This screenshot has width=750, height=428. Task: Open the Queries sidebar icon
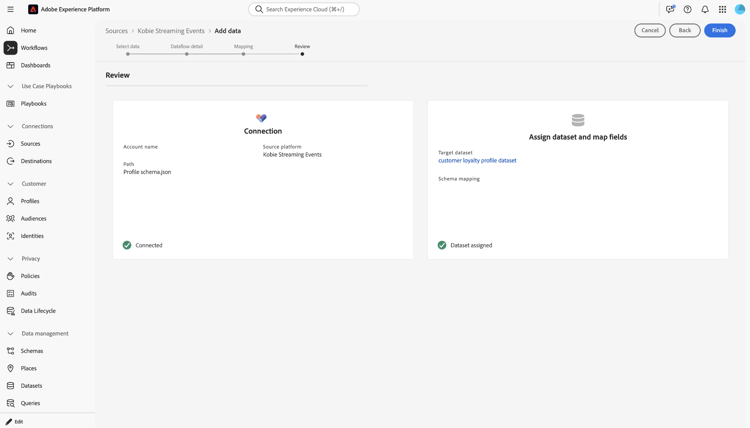(10, 403)
